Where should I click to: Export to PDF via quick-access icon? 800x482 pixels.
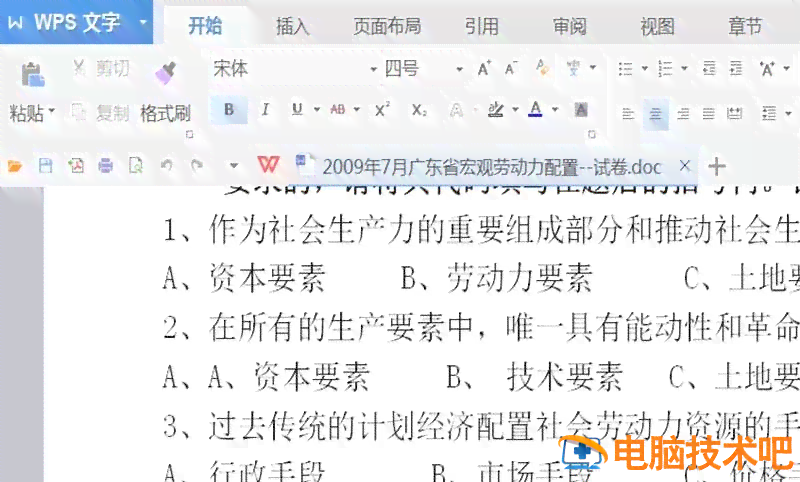coord(76,166)
